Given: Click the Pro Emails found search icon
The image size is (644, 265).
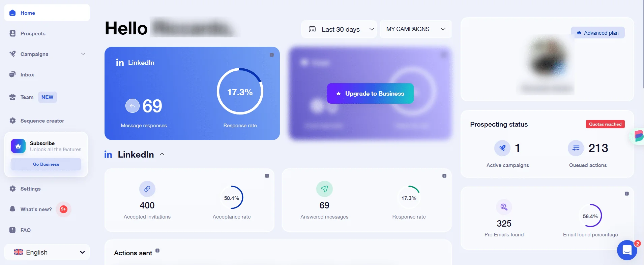Looking at the screenshot, I should [x=504, y=207].
